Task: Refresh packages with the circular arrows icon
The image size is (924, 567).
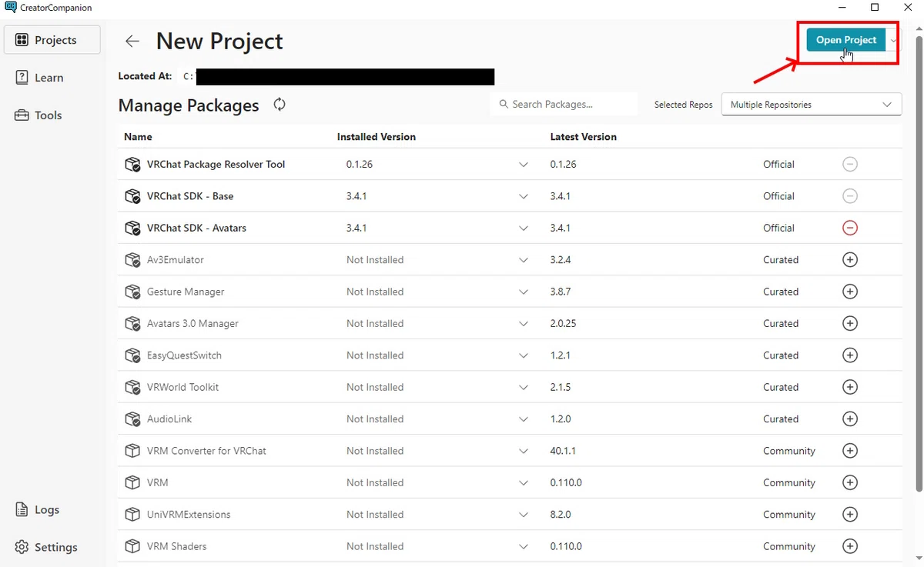Action: coord(280,105)
